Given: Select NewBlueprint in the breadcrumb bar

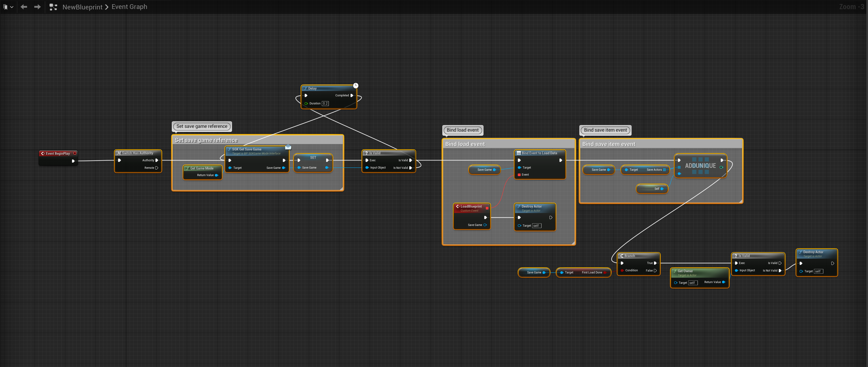Looking at the screenshot, I should [x=82, y=6].
